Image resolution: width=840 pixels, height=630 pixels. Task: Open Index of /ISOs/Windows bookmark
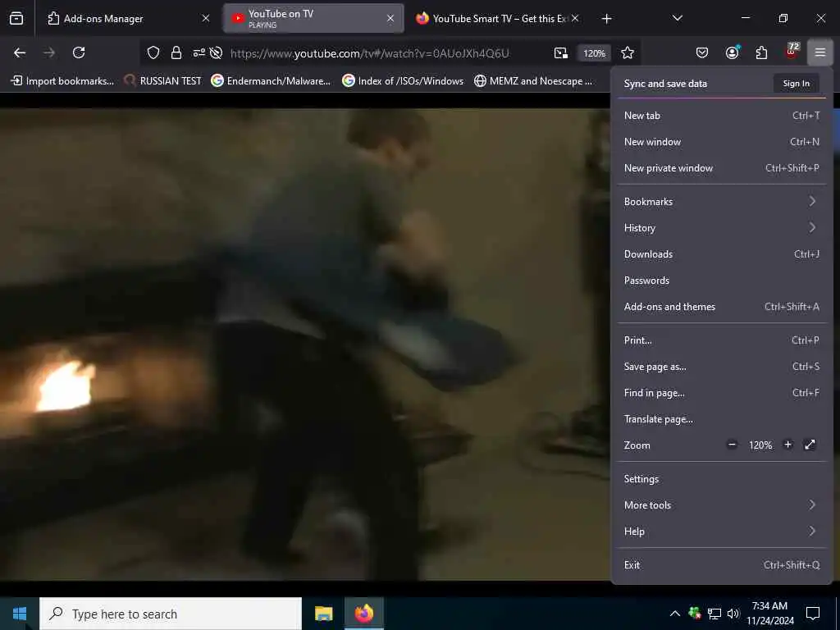click(x=403, y=81)
